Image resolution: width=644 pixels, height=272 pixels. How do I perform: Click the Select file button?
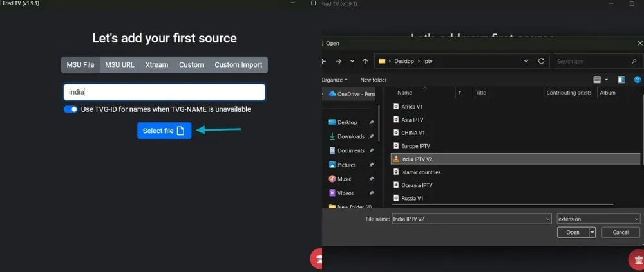point(164,131)
